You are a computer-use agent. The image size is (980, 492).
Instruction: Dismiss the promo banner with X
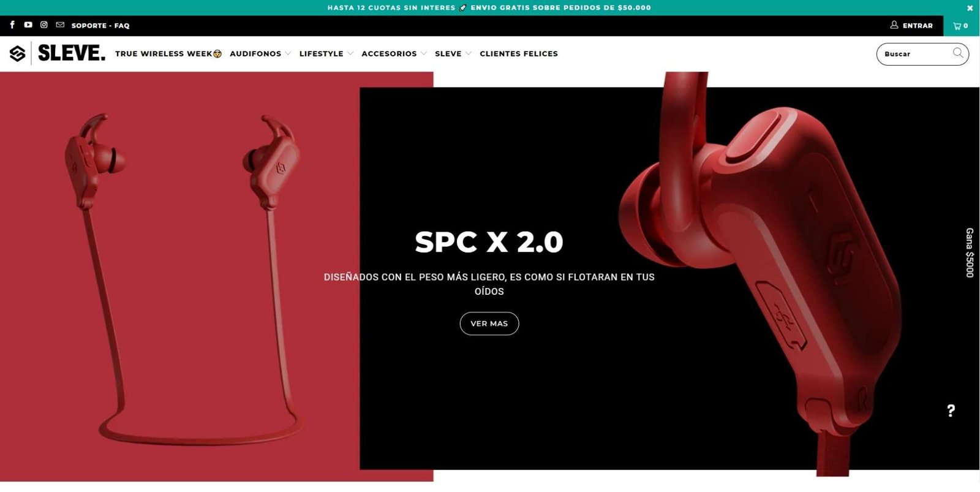pos(970,8)
